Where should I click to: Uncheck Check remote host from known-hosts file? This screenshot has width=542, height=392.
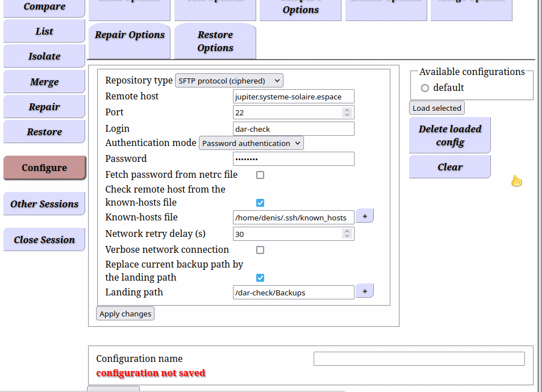pyautogui.click(x=260, y=203)
